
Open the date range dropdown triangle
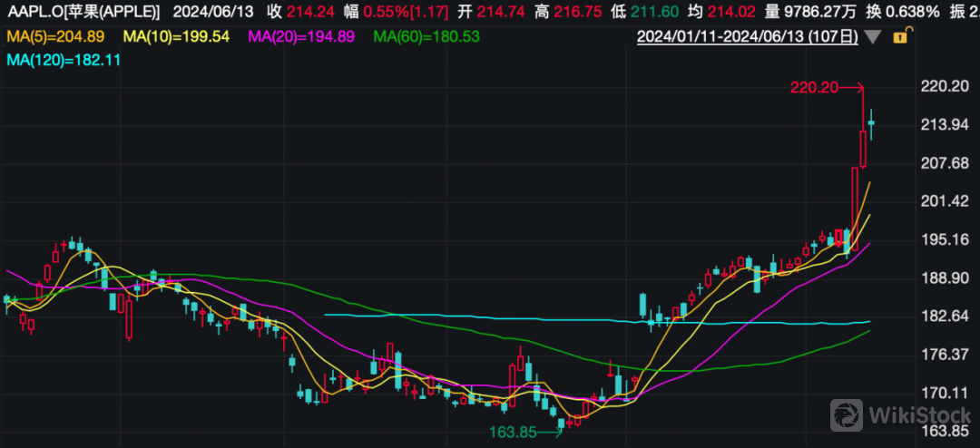873,37
